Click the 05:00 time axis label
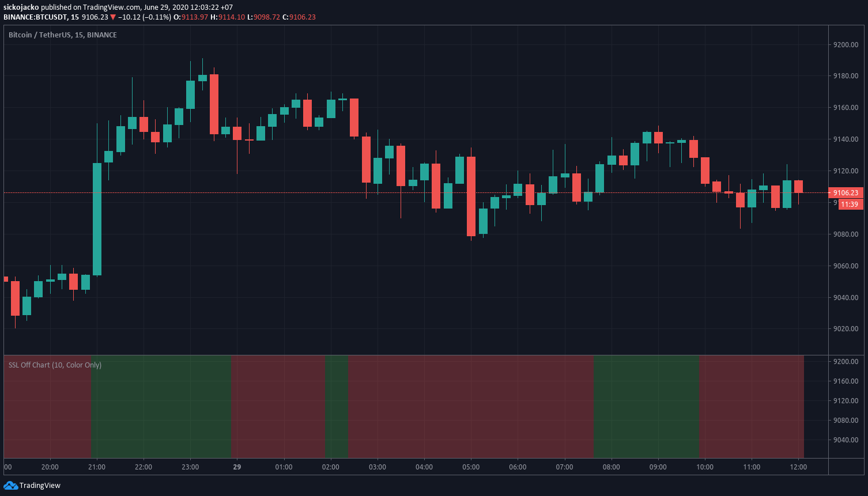 coord(471,467)
